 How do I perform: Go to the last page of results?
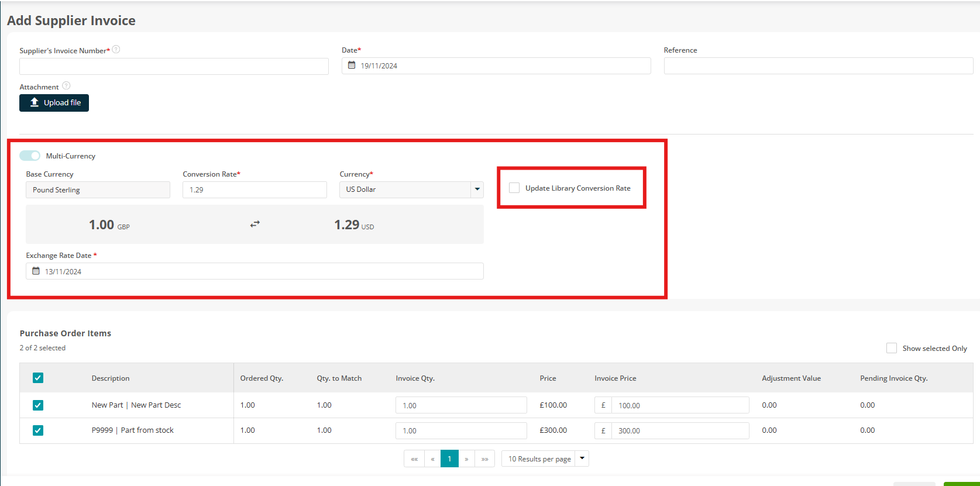coord(485,459)
